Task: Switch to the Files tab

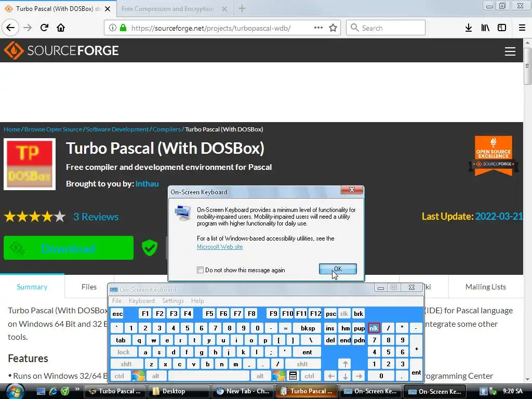Action: click(89, 287)
